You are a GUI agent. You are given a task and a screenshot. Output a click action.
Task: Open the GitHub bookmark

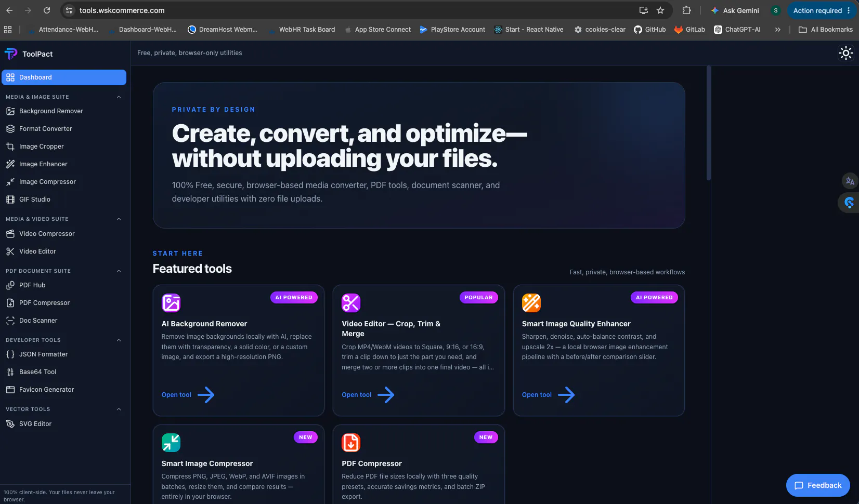pos(649,30)
